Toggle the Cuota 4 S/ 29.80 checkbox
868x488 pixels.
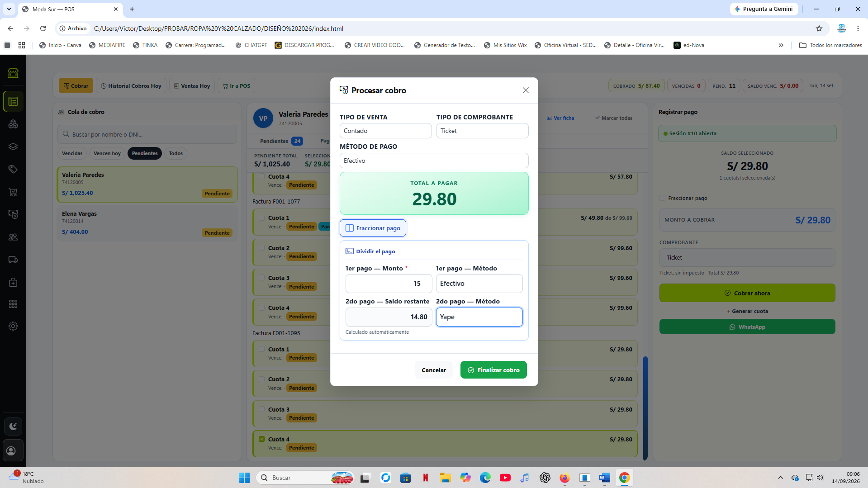pyautogui.click(x=262, y=439)
